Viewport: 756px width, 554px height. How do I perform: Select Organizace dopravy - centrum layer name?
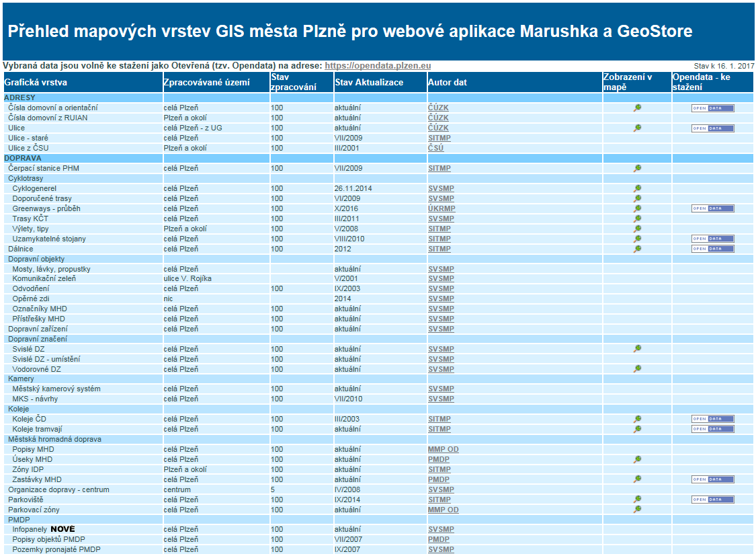pyautogui.click(x=59, y=490)
